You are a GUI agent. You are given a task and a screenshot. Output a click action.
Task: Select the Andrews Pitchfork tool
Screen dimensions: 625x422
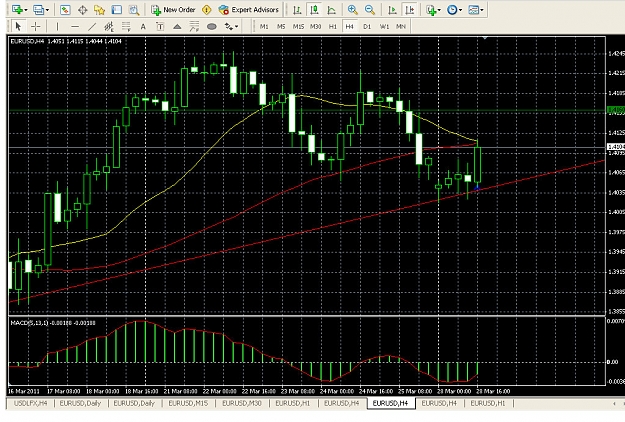194,27
